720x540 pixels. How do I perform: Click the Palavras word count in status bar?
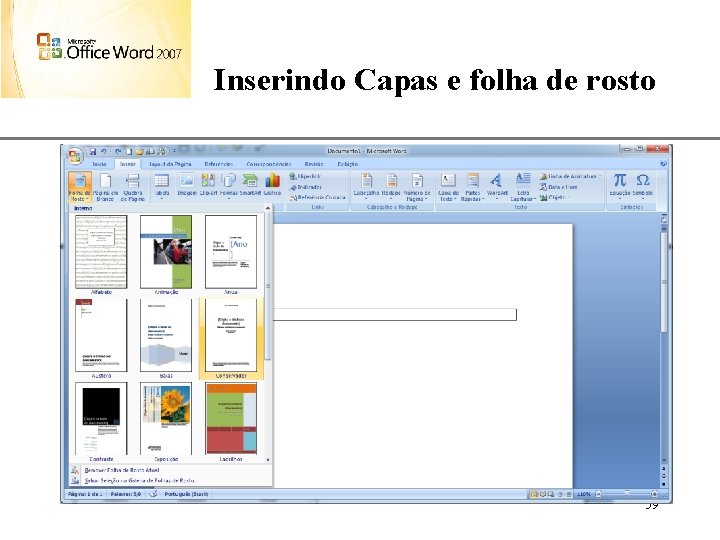coord(126,495)
